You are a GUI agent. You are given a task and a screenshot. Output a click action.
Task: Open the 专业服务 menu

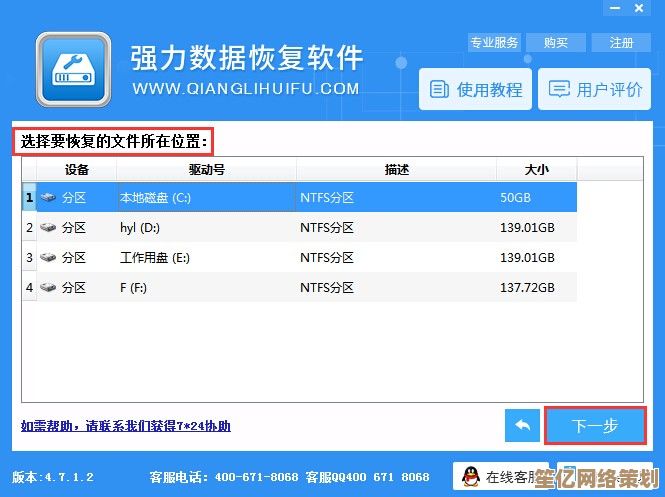point(495,42)
